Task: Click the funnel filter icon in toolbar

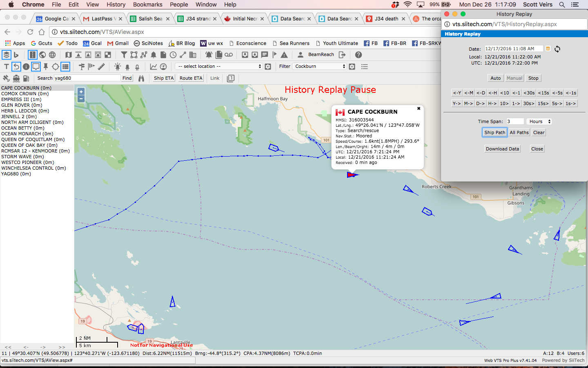Action: click(x=124, y=55)
